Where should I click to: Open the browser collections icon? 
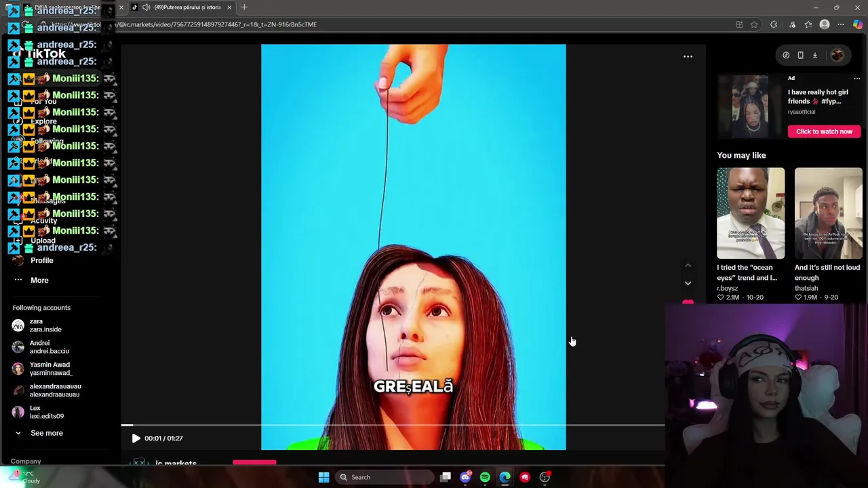[x=792, y=24]
